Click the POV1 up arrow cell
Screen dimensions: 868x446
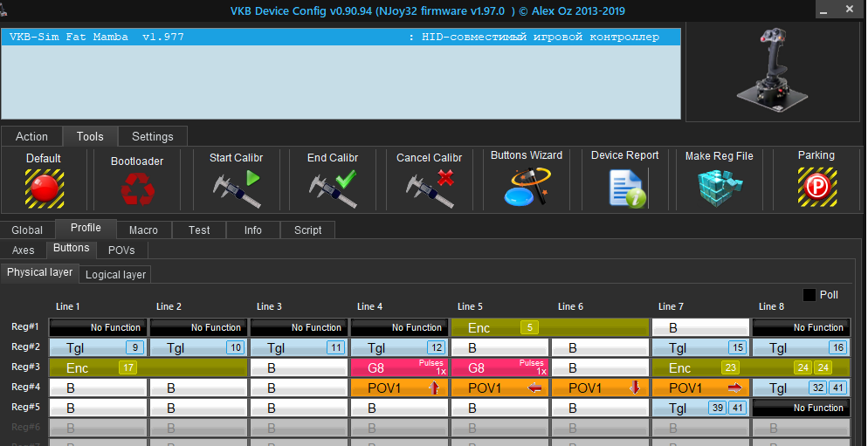[x=400, y=388]
